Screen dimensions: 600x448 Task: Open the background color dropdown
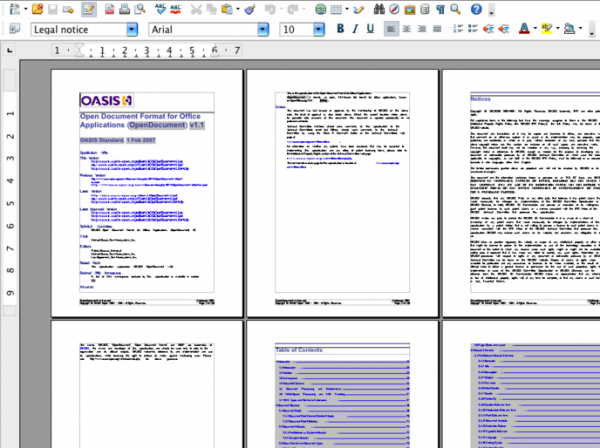[x=580, y=29]
